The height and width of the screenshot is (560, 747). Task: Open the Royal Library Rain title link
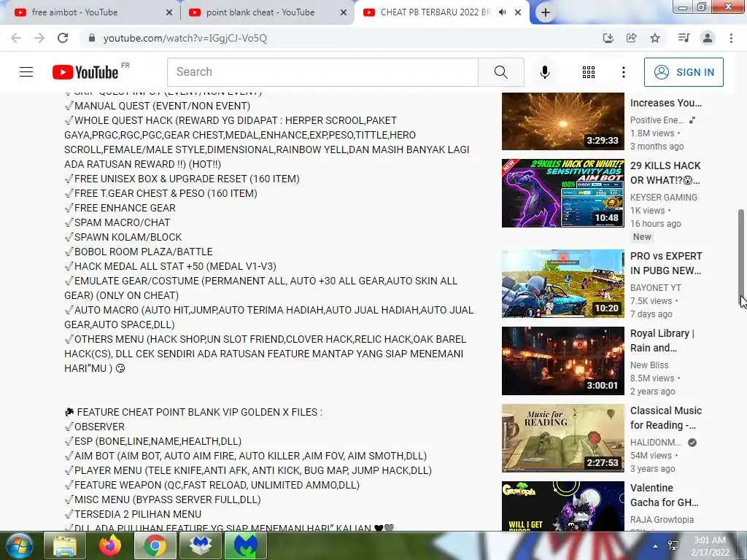(x=662, y=341)
